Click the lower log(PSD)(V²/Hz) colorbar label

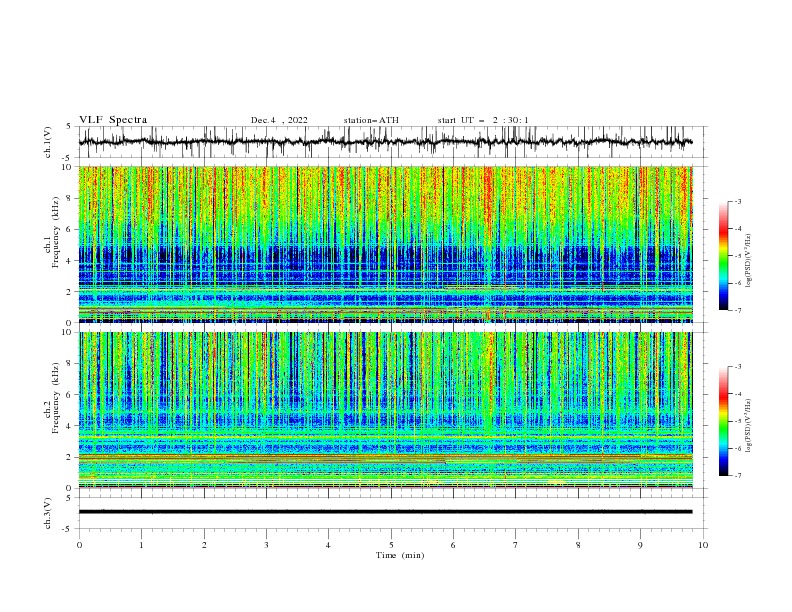coord(748,426)
